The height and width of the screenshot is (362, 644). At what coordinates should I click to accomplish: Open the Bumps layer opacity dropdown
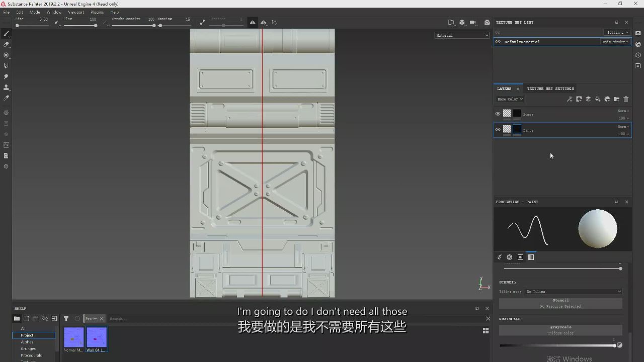click(624, 118)
